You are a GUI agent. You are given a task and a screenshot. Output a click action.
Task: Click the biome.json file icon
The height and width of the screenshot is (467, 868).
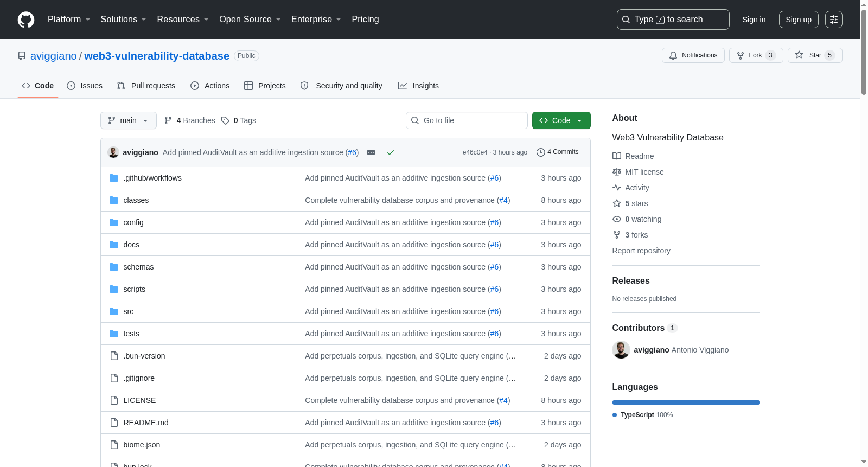114,445
